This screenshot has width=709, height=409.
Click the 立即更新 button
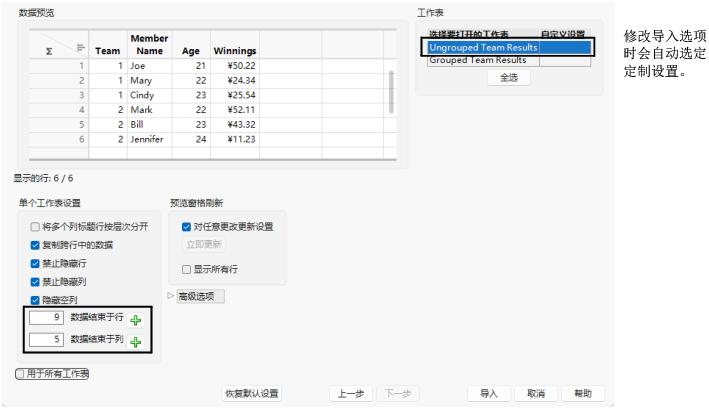coord(204,244)
